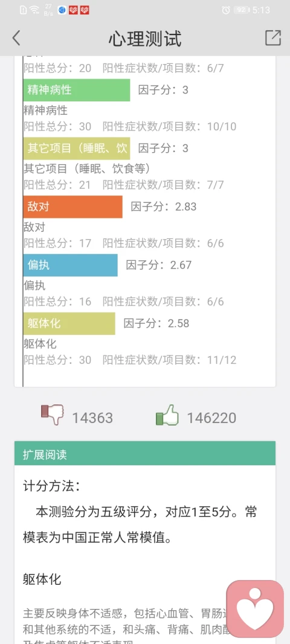
Task: Select the green 精神病性 bar
Action: click(77, 90)
